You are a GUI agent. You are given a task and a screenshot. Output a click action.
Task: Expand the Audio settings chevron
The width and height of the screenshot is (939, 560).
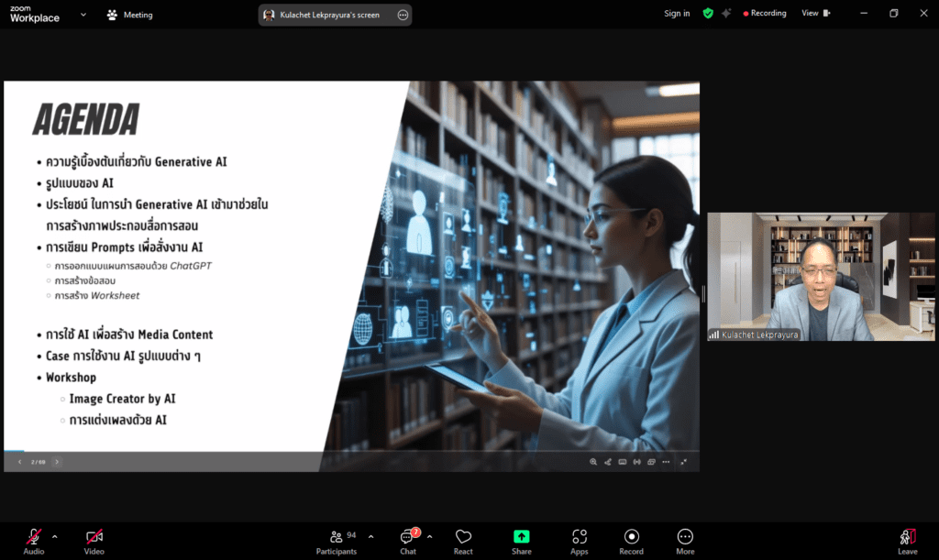[54, 536]
